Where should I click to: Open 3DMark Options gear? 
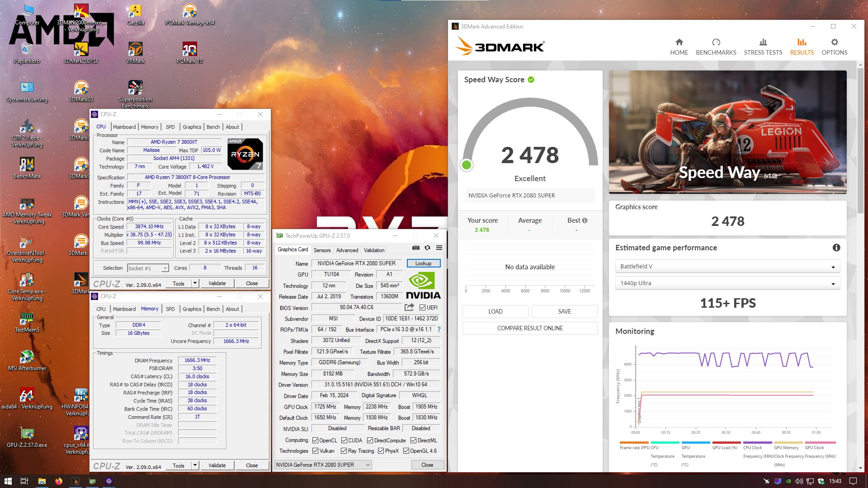pyautogui.click(x=834, y=47)
